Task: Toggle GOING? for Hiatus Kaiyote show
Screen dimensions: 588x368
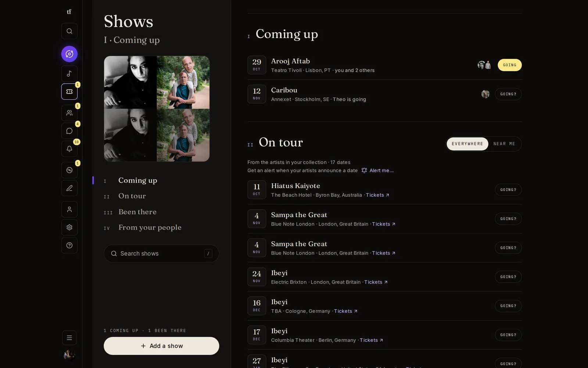Action: coord(508,190)
